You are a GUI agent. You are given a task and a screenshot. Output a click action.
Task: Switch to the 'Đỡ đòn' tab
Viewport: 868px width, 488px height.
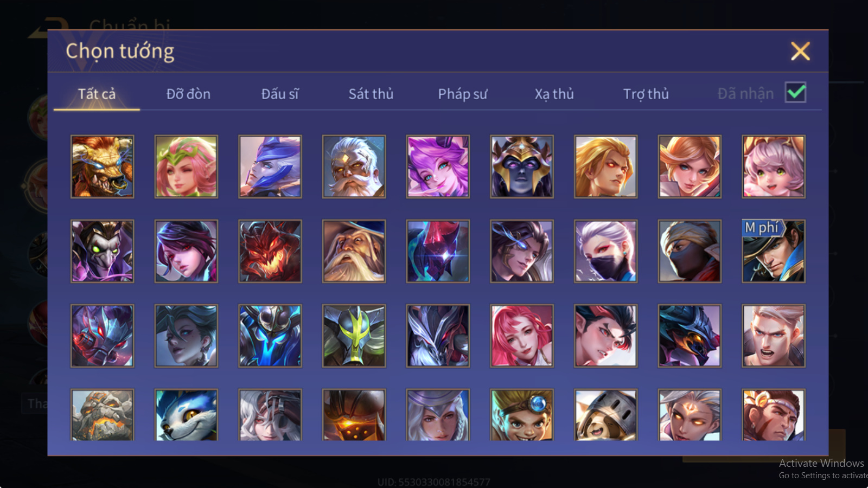click(188, 94)
